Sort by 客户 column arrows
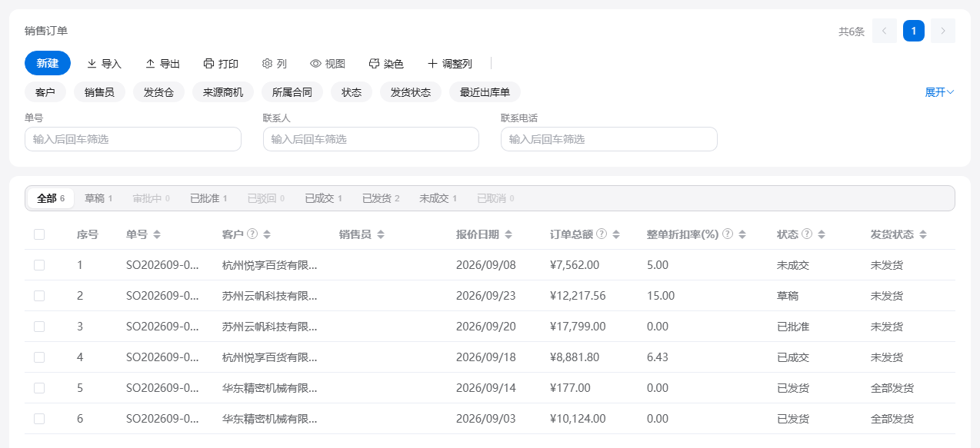This screenshot has width=980, height=448. 267,234
